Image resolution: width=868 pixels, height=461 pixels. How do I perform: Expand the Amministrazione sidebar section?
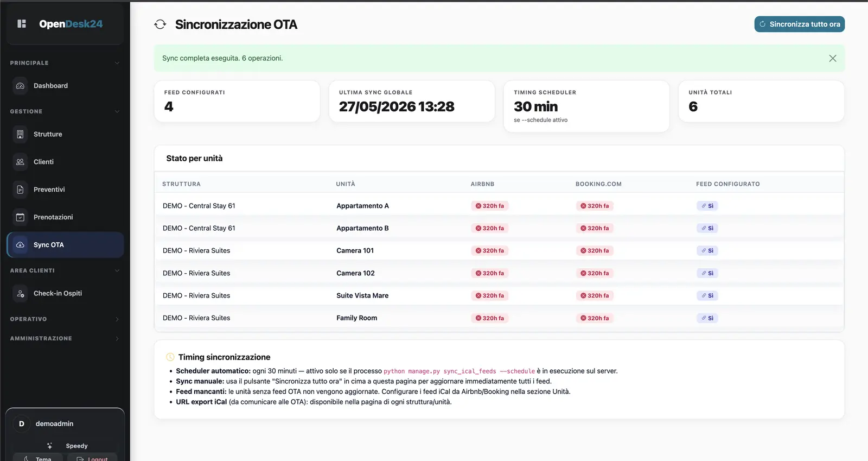click(65, 338)
